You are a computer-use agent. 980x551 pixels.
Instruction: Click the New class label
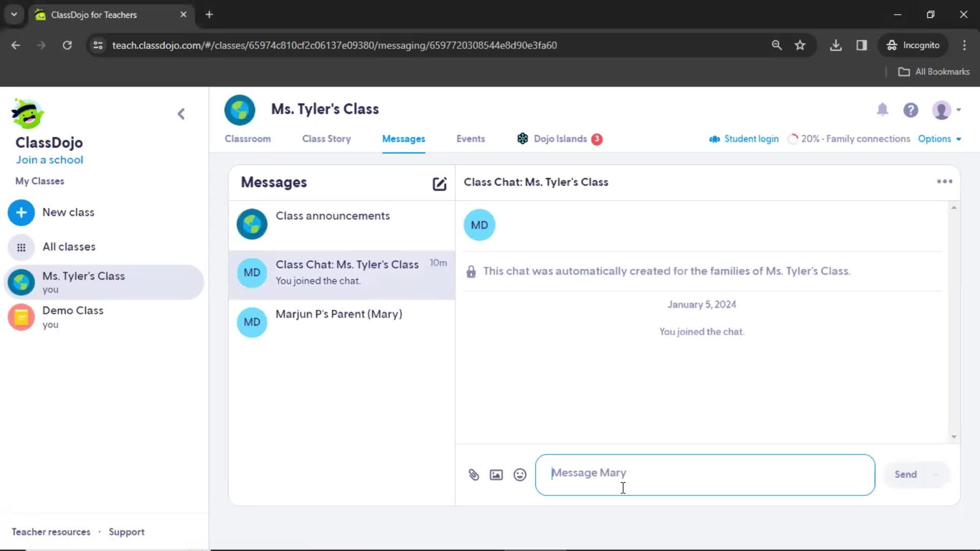(x=68, y=212)
